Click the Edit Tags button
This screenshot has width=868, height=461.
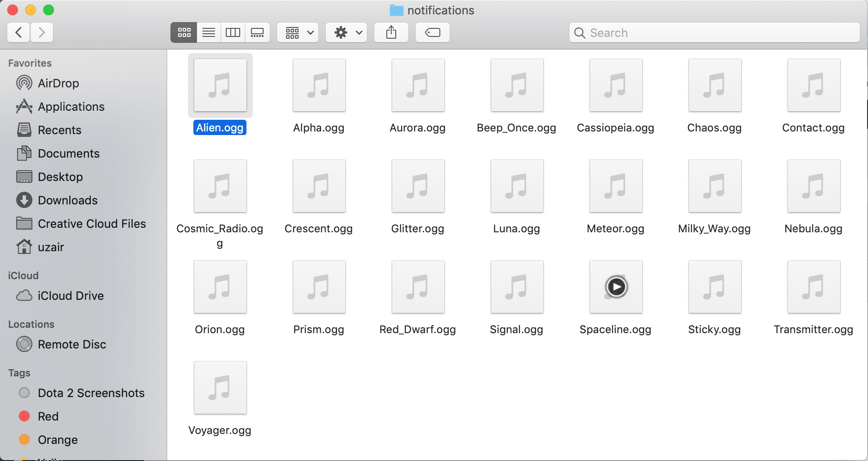coord(432,32)
